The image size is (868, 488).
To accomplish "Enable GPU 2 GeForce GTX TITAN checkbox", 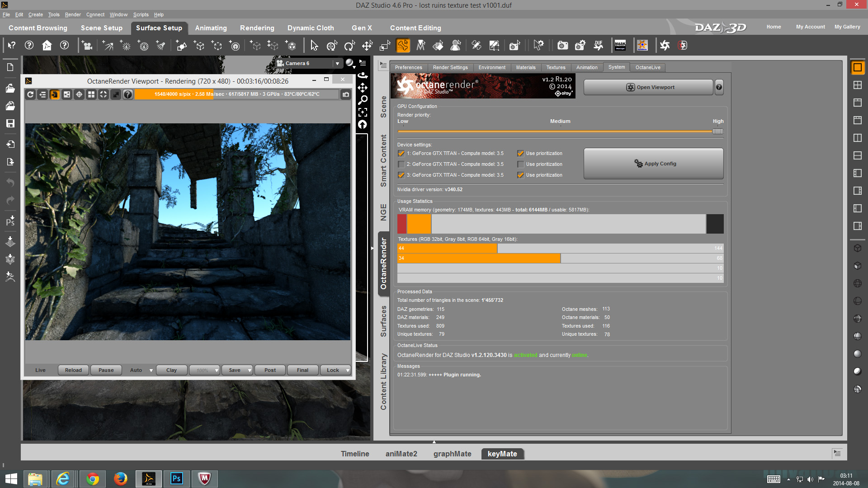I will click(401, 164).
